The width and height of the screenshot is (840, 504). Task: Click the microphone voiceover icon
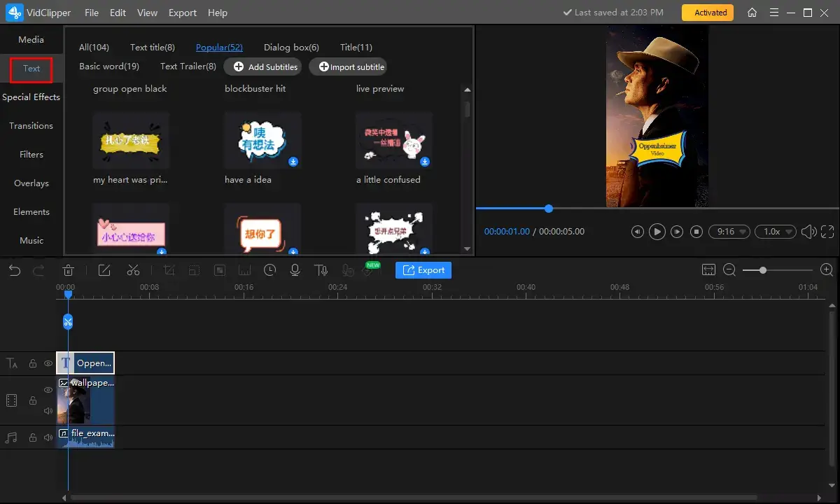(295, 270)
